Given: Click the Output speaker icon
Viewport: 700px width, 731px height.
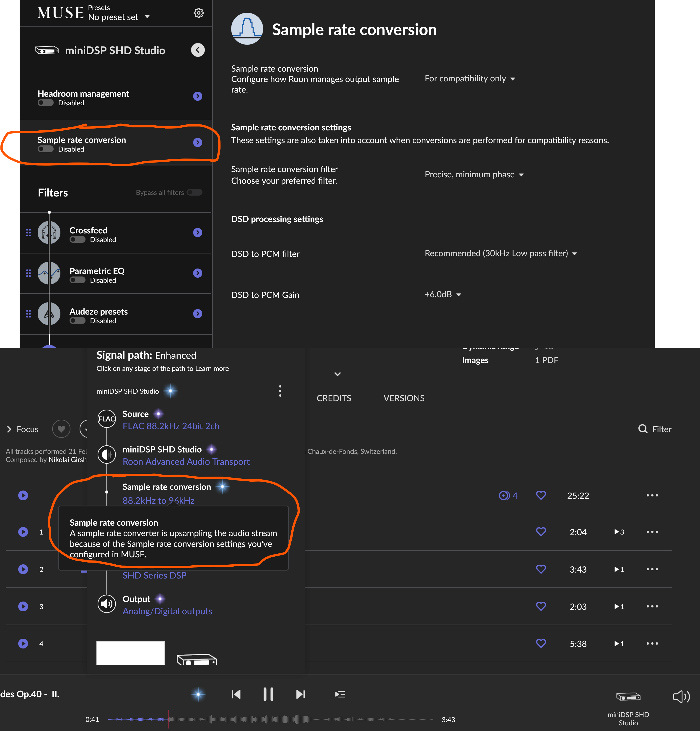Looking at the screenshot, I should tap(107, 604).
